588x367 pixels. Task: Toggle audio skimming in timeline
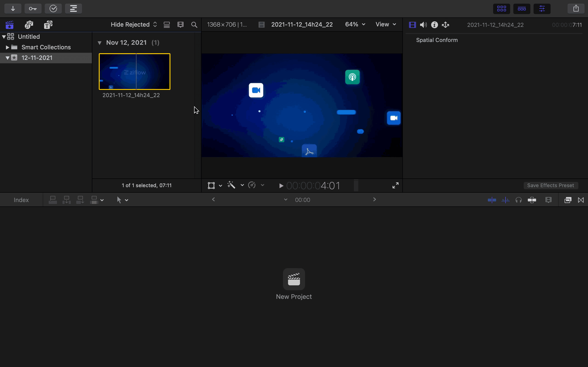pyautogui.click(x=505, y=200)
